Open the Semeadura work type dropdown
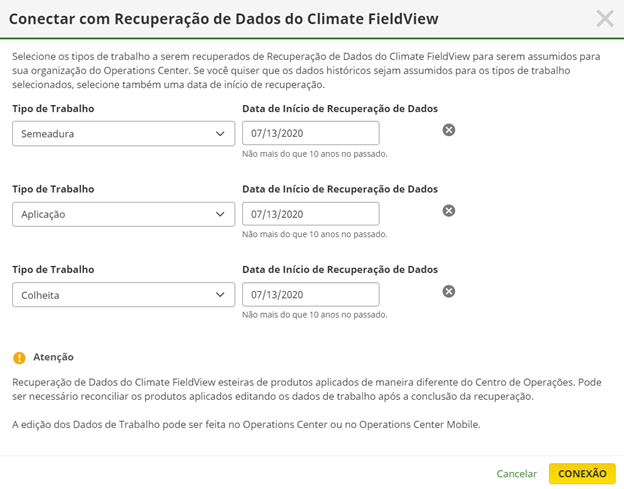Viewport: 624px width, 489px height. coord(123,134)
